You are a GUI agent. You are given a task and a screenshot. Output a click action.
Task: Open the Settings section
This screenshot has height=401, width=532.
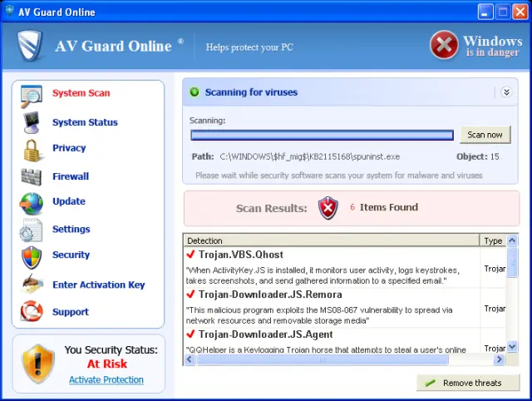click(x=71, y=229)
